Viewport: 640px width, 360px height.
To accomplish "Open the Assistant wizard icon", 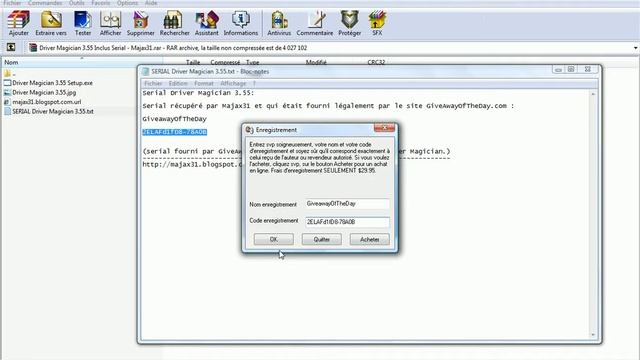I will 207,23.
